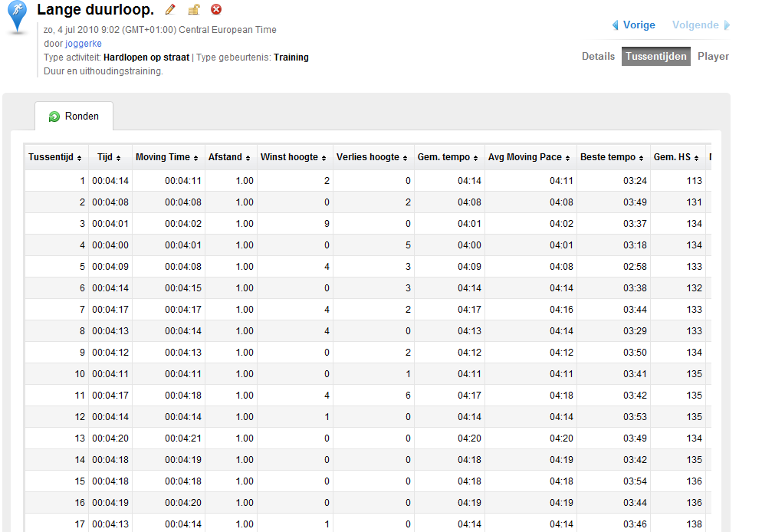Image resolution: width=762 pixels, height=532 pixels.
Task: Sort by Winst hoogte column
Action: [x=293, y=157]
